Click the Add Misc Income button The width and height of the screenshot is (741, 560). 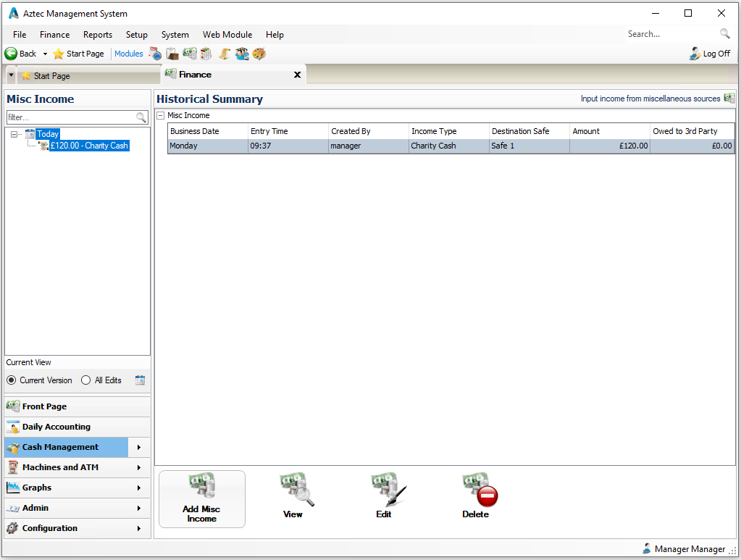[x=201, y=498]
